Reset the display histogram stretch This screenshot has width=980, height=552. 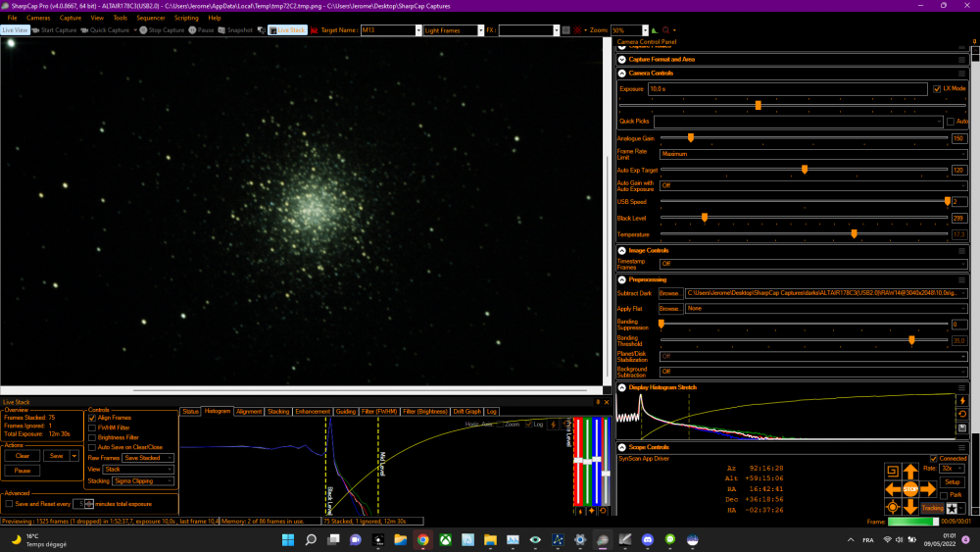(x=963, y=414)
